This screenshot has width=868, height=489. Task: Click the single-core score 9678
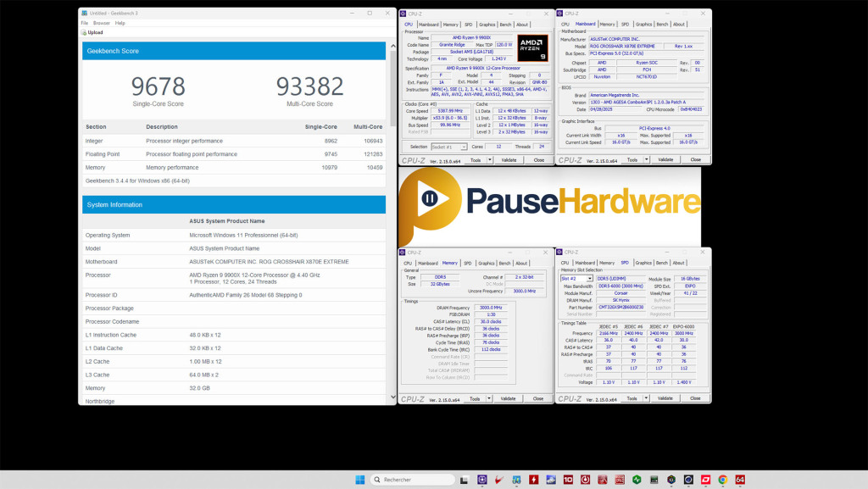[x=158, y=86]
